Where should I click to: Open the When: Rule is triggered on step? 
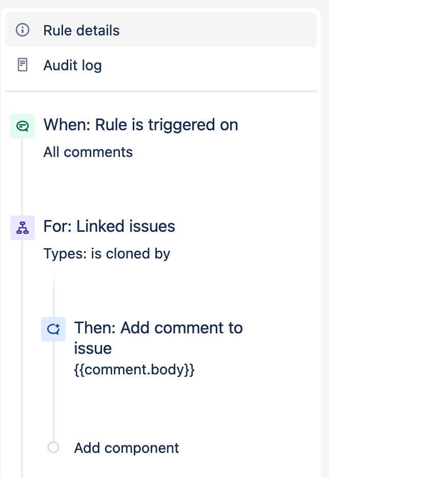coord(140,125)
